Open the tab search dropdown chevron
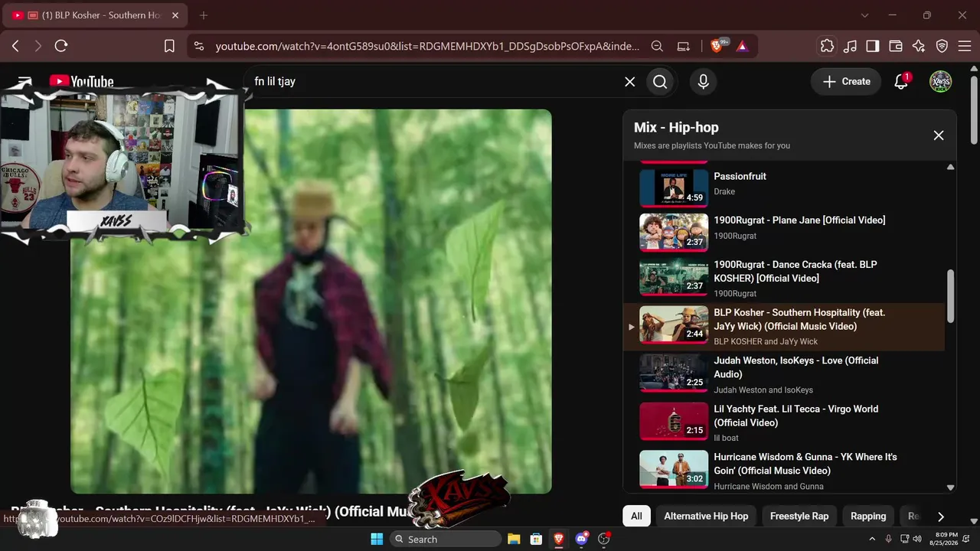This screenshot has height=551, width=980. click(864, 15)
